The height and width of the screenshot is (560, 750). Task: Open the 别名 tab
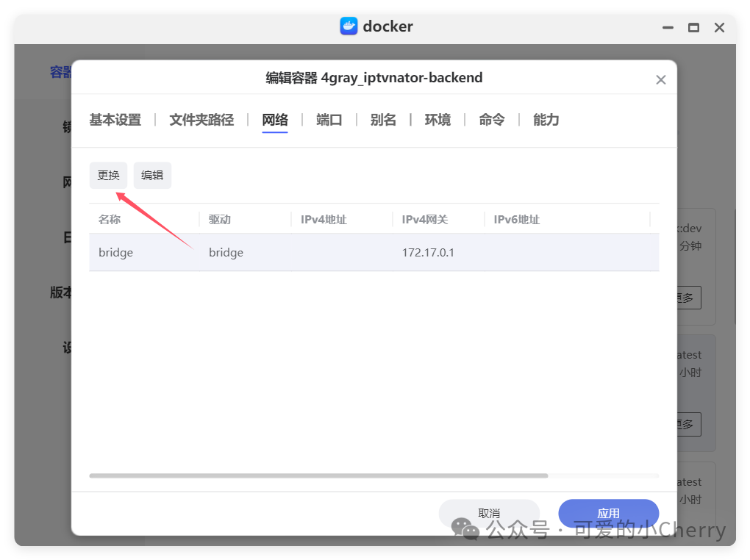coord(383,120)
